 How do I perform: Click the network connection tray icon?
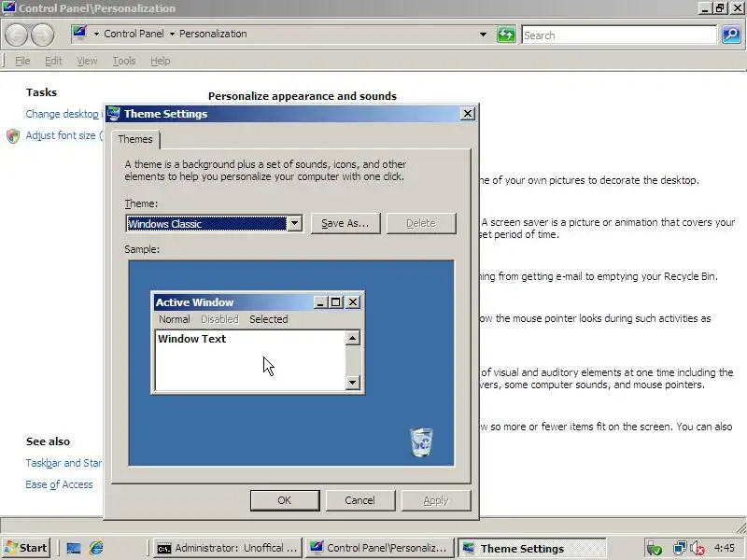coord(680,549)
